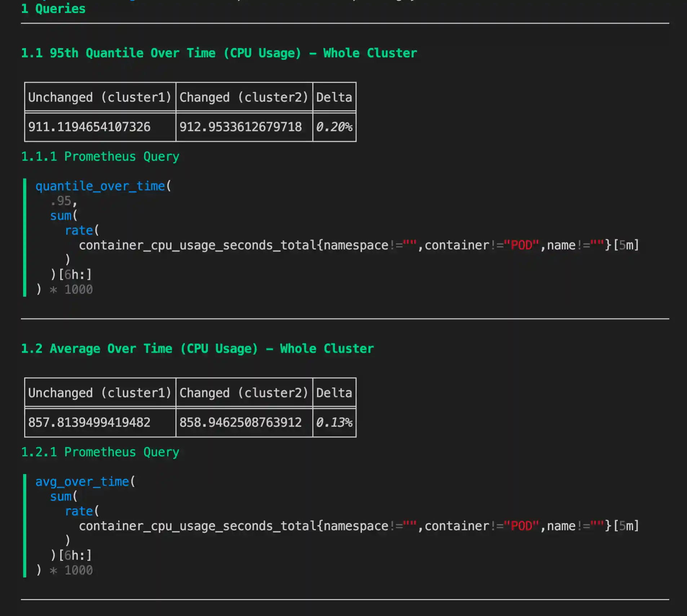687x616 pixels.
Task: Click the green block bar beside the quantile query
Action: tap(25, 238)
